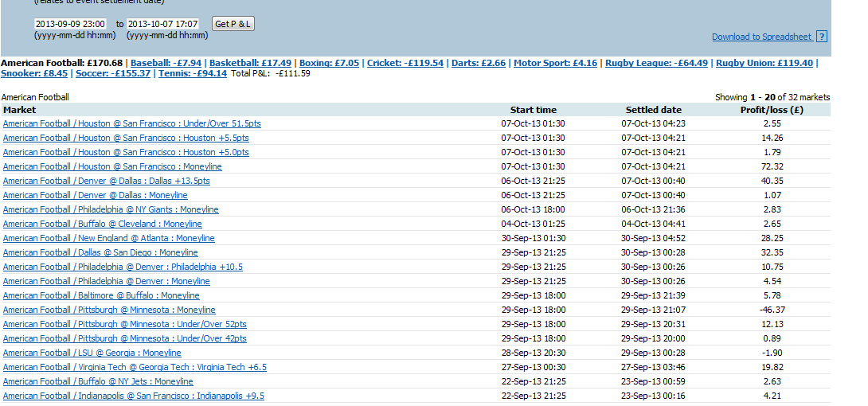Viewport: 868px width, 406px height.
Task: Open Indianapolis @ San Francisco Indianapolis +9.5 market
Action: pyautogui.click(x=134, y=396)
